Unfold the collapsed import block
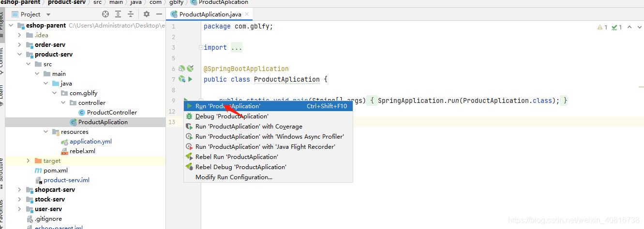 pyautogui.click(x=201, y=48)
